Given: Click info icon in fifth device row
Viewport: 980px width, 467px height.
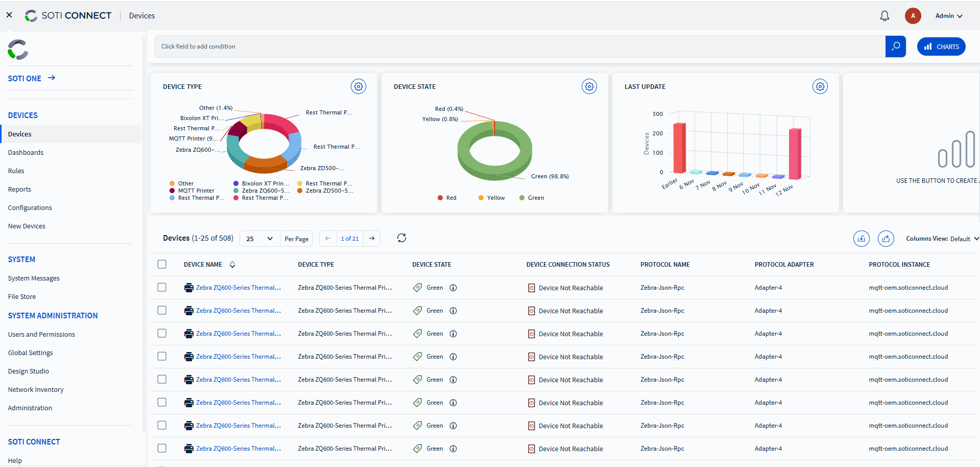Looking at the screenshot, I should click(x=453, y=380).
